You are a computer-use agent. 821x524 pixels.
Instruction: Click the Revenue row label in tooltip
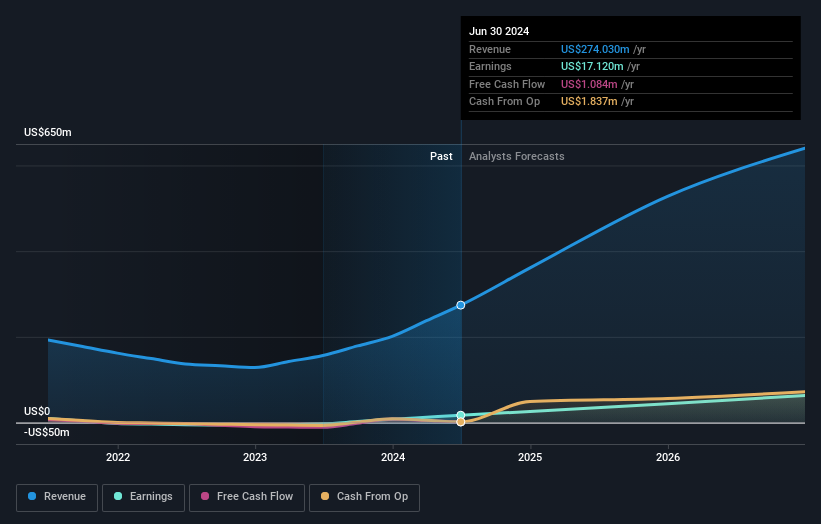[490, 49]
